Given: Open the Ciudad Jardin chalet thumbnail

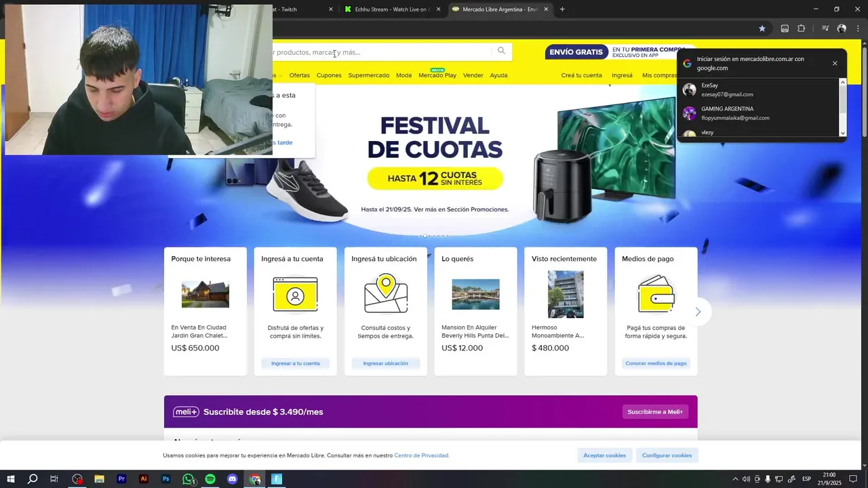Looking at the screenshot, I should click(x=205, y=294).
